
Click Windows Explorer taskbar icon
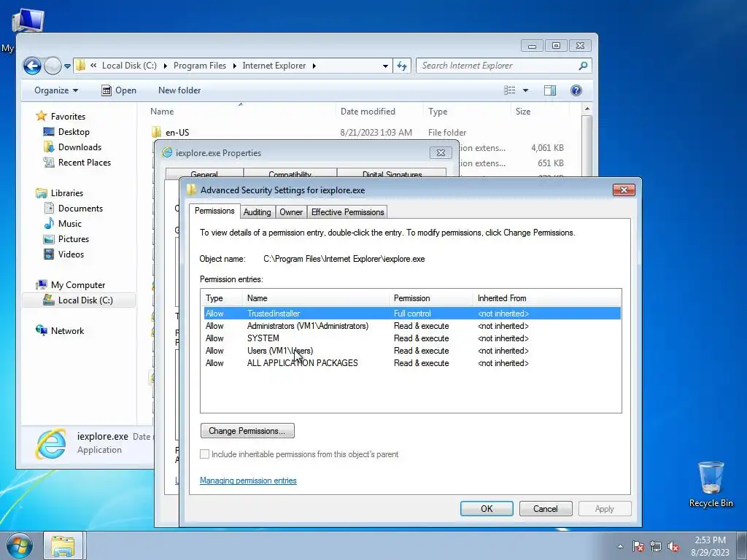coord(64,545)
